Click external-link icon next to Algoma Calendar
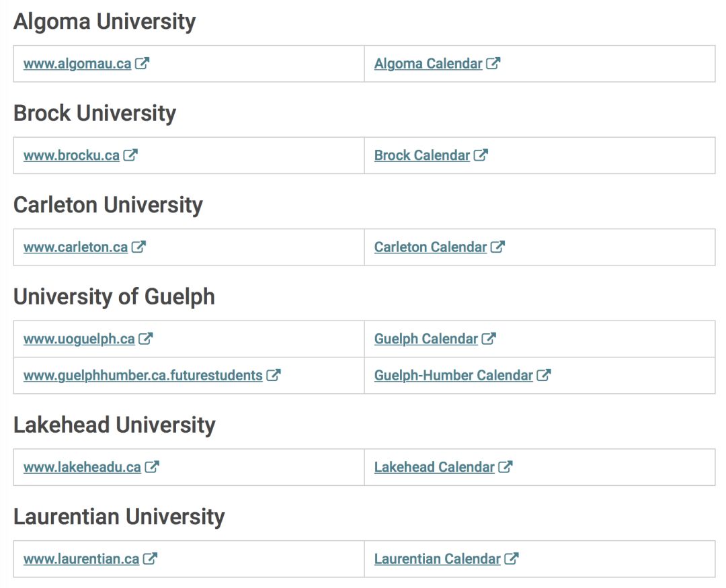The image size is (726, 588). [x=493, y=63]
